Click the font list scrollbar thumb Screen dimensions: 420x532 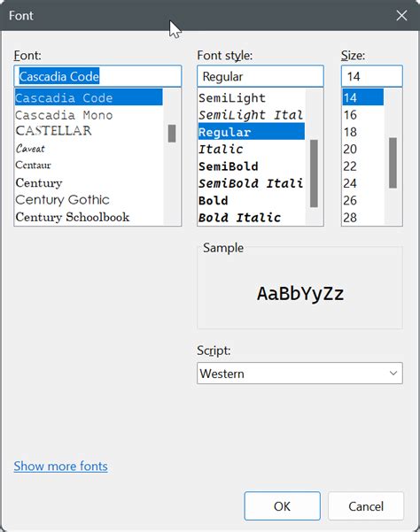tap(172, 134)
